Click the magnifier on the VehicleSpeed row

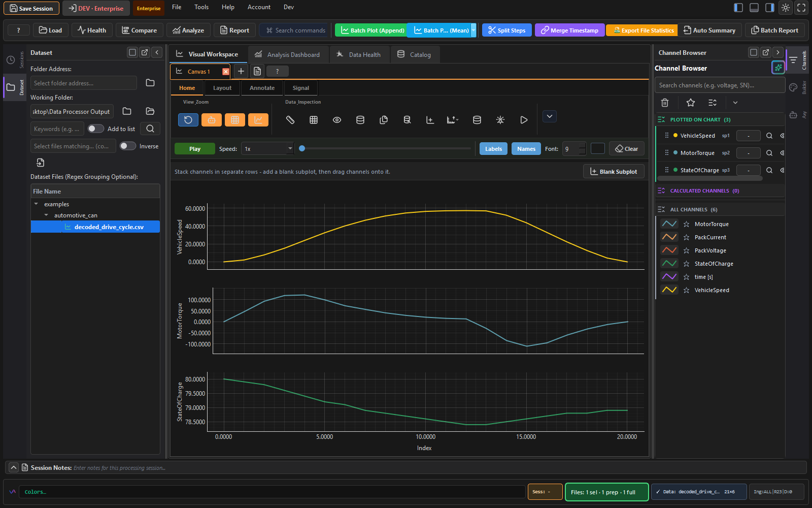pos(769,136)
